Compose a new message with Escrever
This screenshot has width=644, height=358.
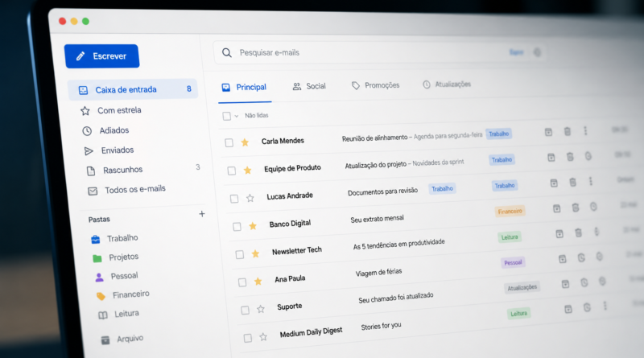point(102,56)
